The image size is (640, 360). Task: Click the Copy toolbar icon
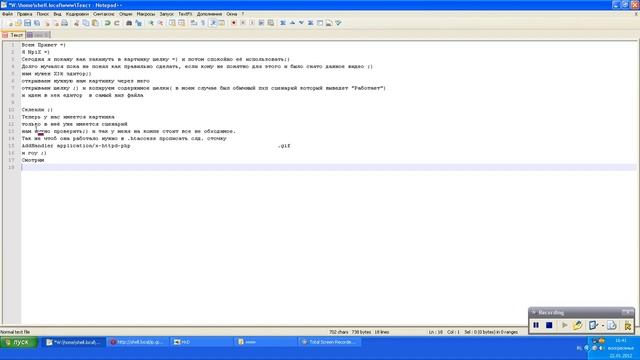tap(85, 23)
